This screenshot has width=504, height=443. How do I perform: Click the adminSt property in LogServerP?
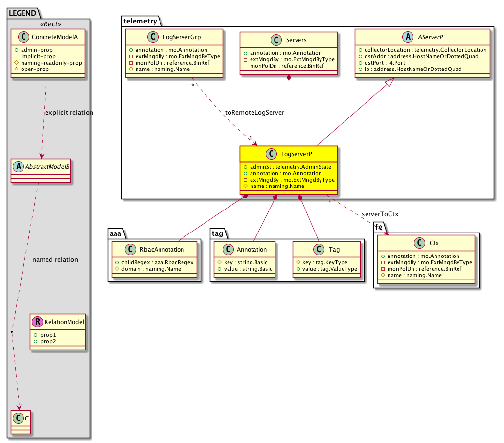coord(287,167)
